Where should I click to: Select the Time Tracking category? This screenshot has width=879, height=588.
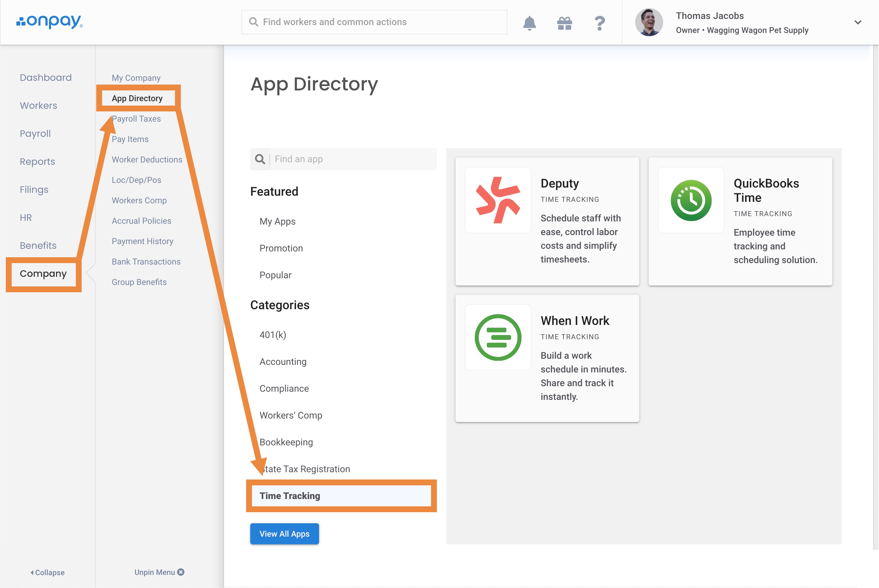pos(341,496)
